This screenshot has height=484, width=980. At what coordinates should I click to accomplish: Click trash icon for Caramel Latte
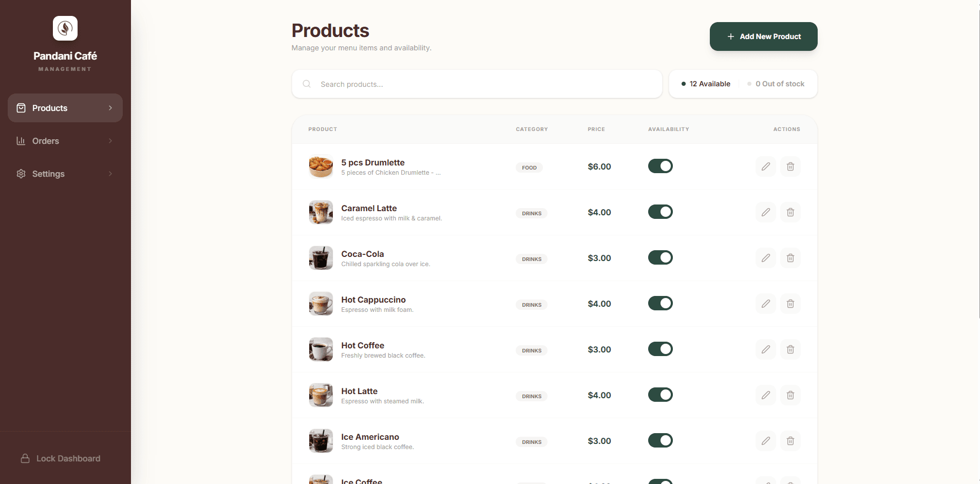790,212
